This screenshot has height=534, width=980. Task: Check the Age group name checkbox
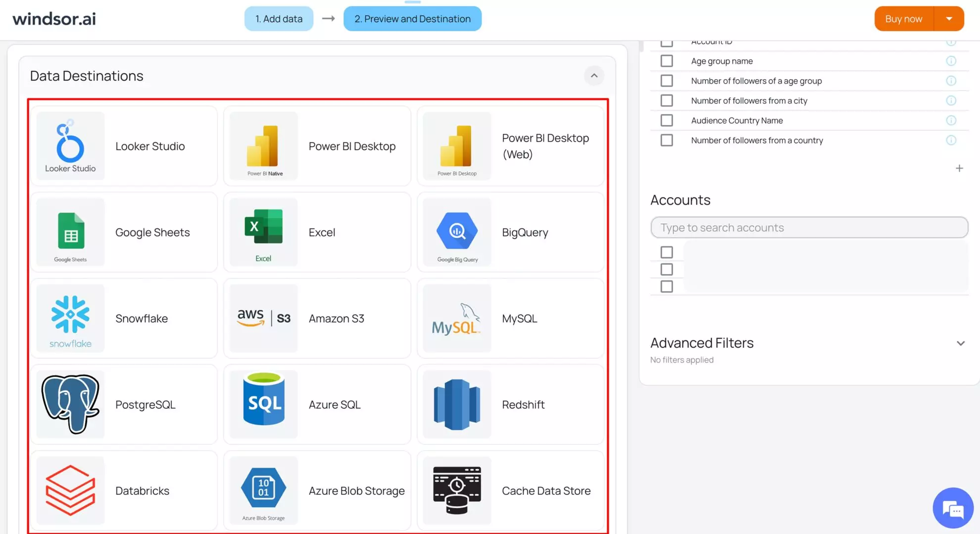coord(667,61)
